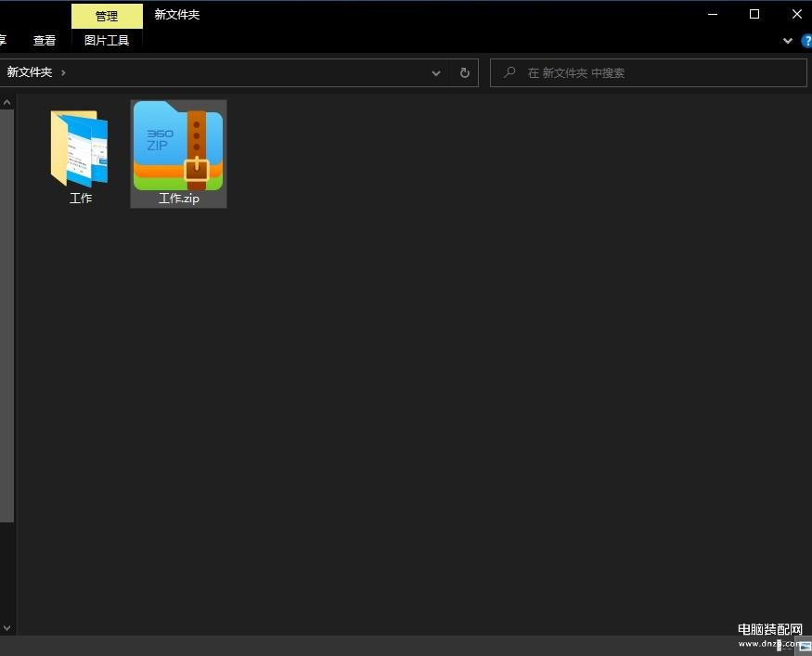Expand the ribbon with the chevron arrow

pos(788,41)
